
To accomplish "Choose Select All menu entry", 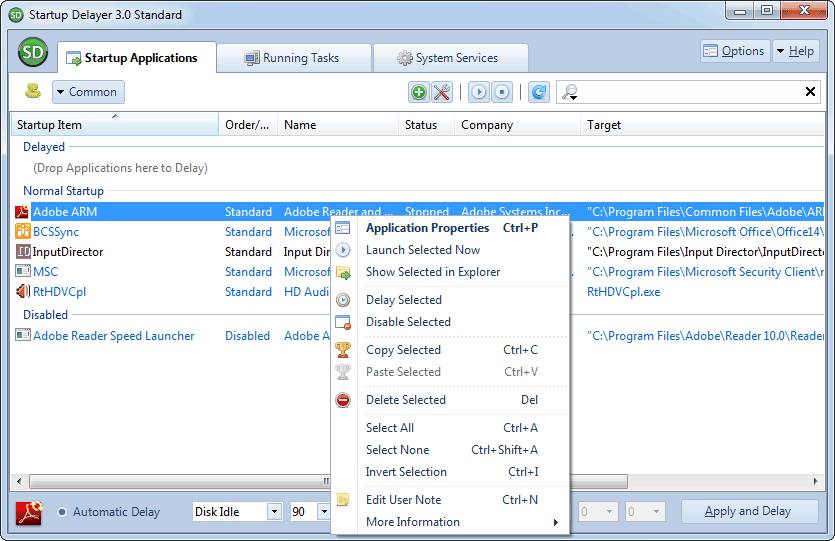I will [452, 428].
